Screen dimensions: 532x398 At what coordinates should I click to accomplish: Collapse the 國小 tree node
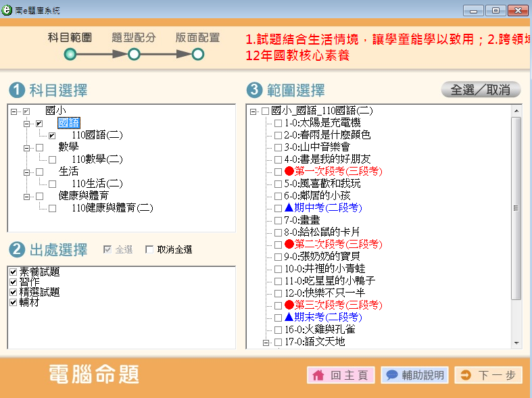tap(14, 111)
